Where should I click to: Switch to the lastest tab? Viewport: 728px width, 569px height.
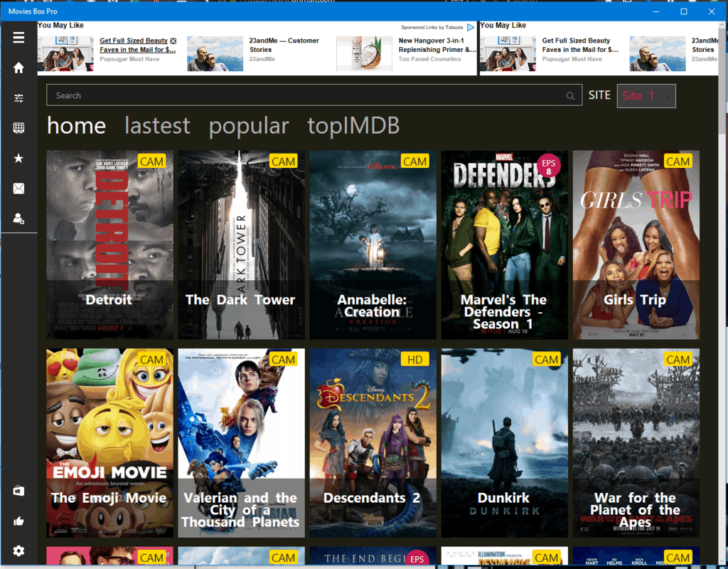157,126
